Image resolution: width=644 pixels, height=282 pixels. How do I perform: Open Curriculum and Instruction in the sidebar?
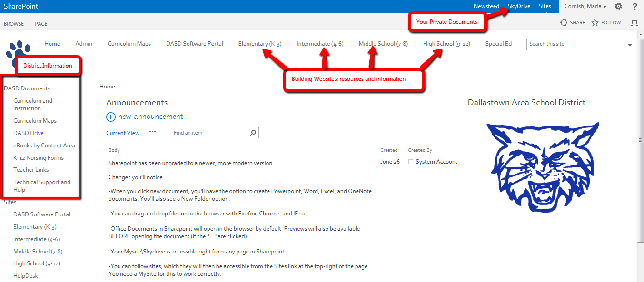coord(33,105)
